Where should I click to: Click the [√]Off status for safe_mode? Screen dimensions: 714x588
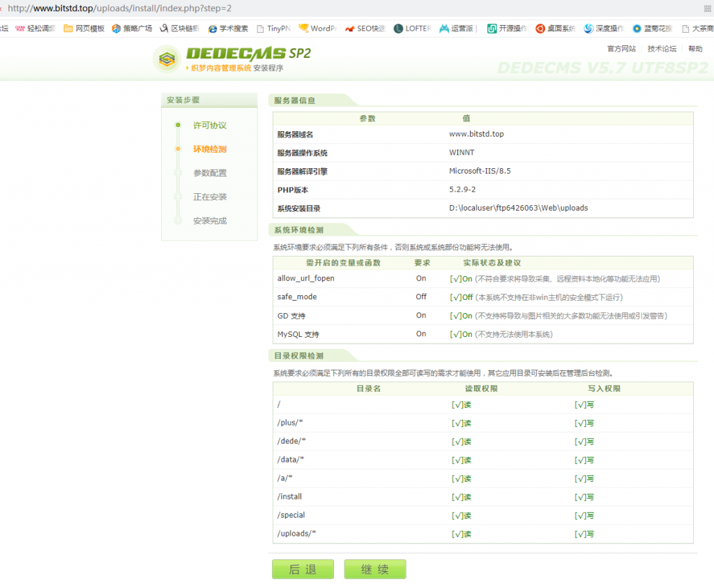(x=462, y=297)
